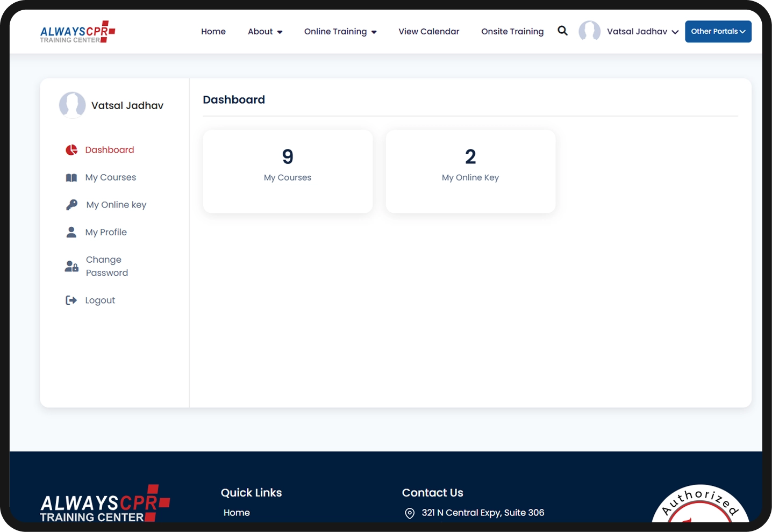Click the 321 N Central Expy address

(x=483, y=513)
